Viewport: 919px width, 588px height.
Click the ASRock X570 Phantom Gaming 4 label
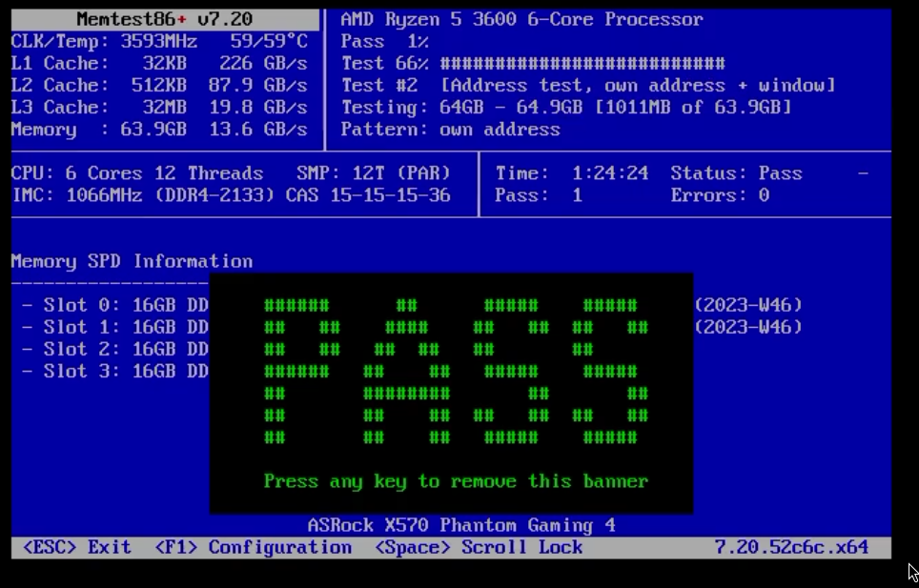coord(460,525)
